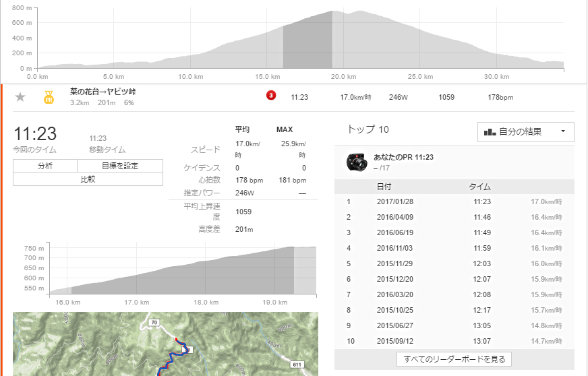The image size is (588, 376).
Task: Click the 日付 column header
Action: tap(384, 186)
